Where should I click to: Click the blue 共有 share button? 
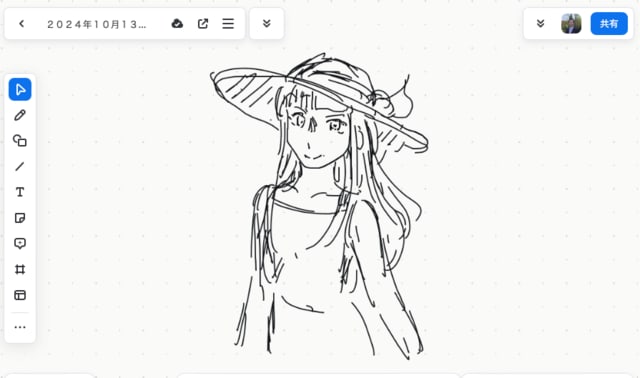609,24
